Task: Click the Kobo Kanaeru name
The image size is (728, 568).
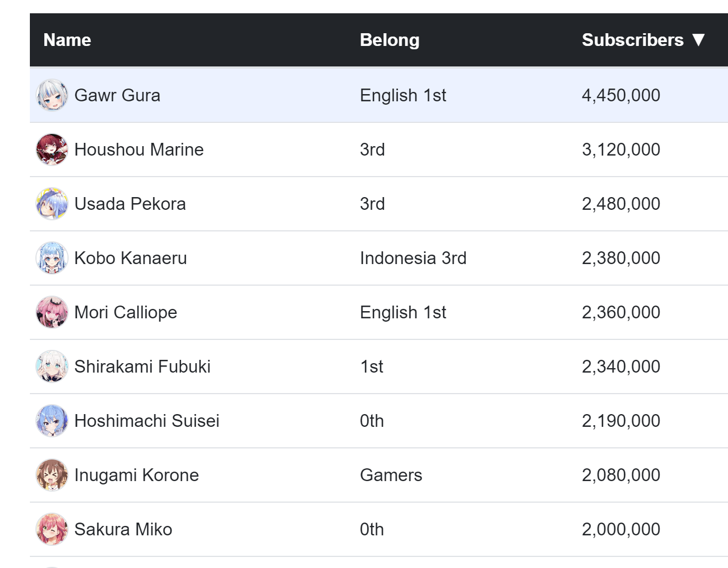Action: click(x=131, y=258)
